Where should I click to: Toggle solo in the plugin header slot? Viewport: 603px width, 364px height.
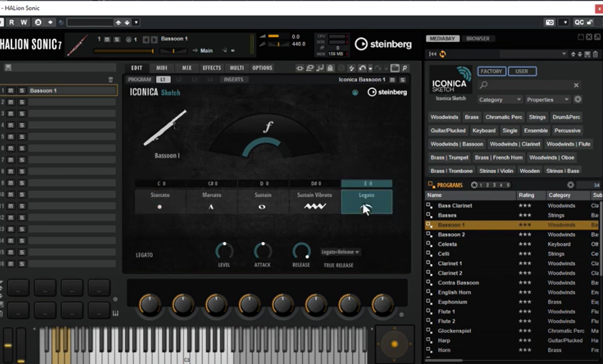[x=116, y=39]
